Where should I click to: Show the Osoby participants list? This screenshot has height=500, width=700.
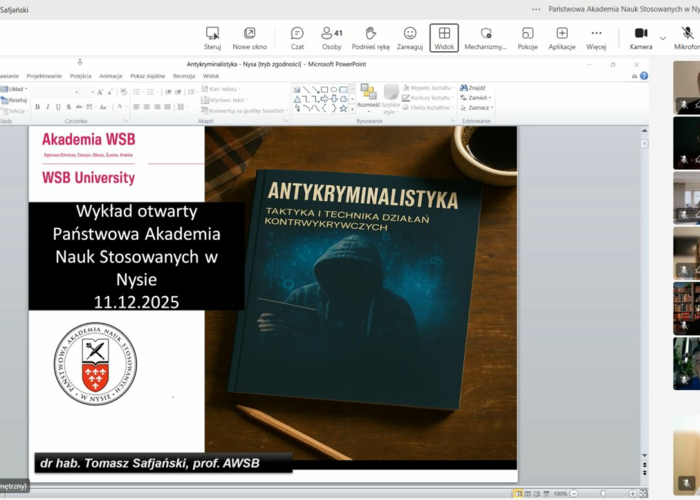pos(331,38)
